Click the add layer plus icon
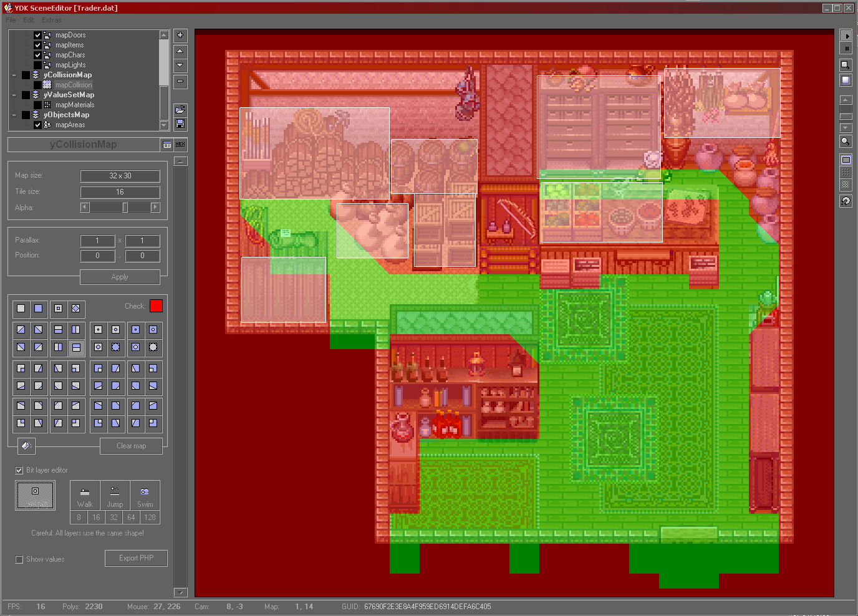Screen dimensions: 858x616 180,36
